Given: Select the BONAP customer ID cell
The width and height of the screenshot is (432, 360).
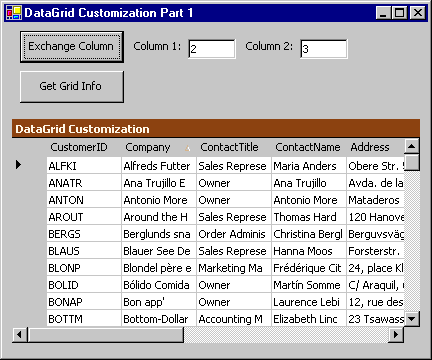Looking at the screenshot, I should [x=84, y=302].
